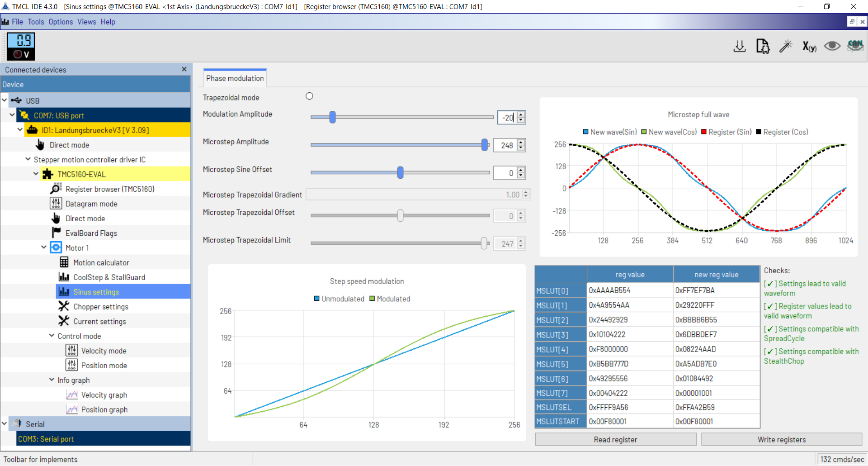Launch the wizard magic wand tool
This screenshot has height=466, width=868.
pos(786,46)
